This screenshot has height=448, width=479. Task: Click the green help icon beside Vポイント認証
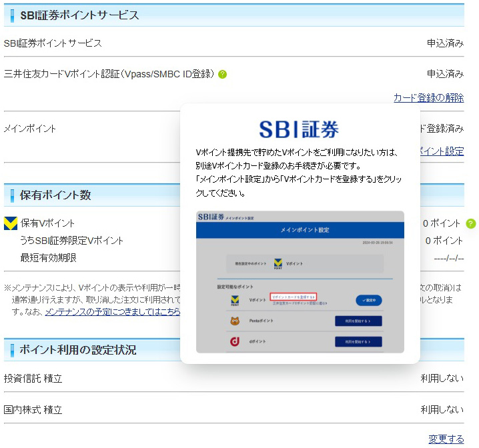[222, 74]
